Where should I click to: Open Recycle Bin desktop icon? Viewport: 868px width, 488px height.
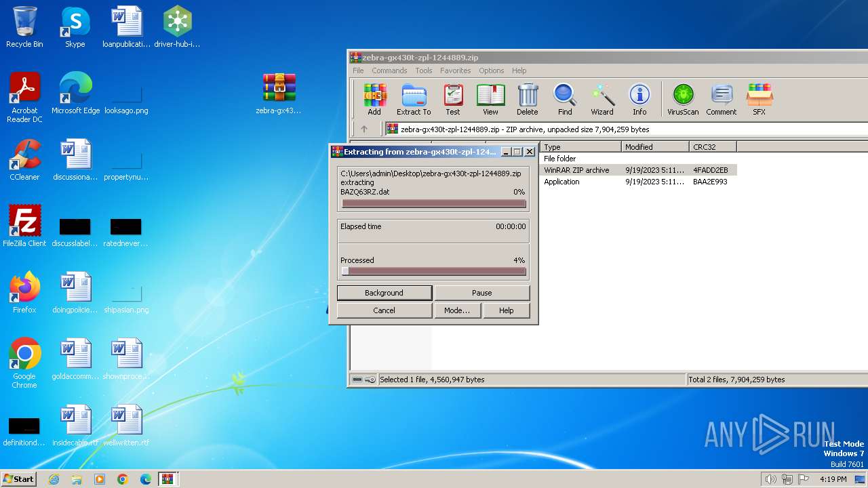[24, 27]
